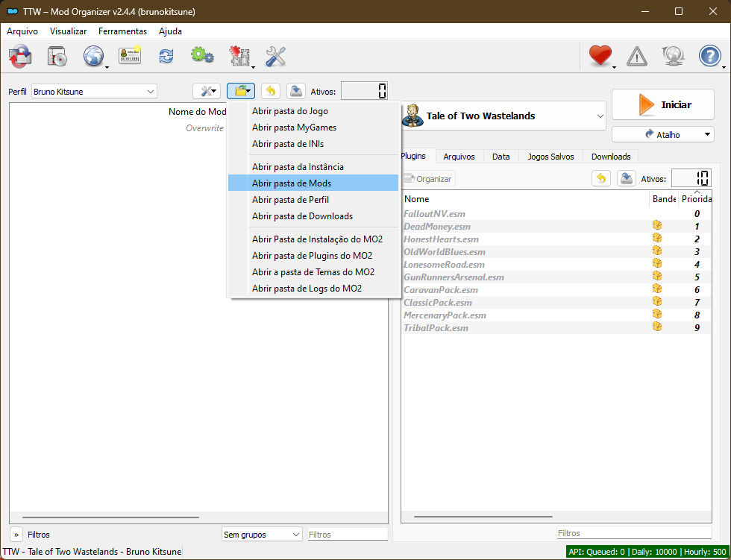
Task: Click the Vault Boy game executable icon
Action: (x=412, y=116)
